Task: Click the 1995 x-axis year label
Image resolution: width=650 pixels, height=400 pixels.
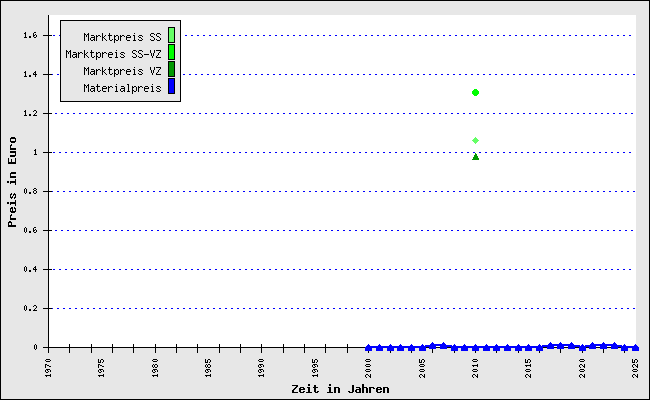Action: pyautogui.click(x=315, y=368)
